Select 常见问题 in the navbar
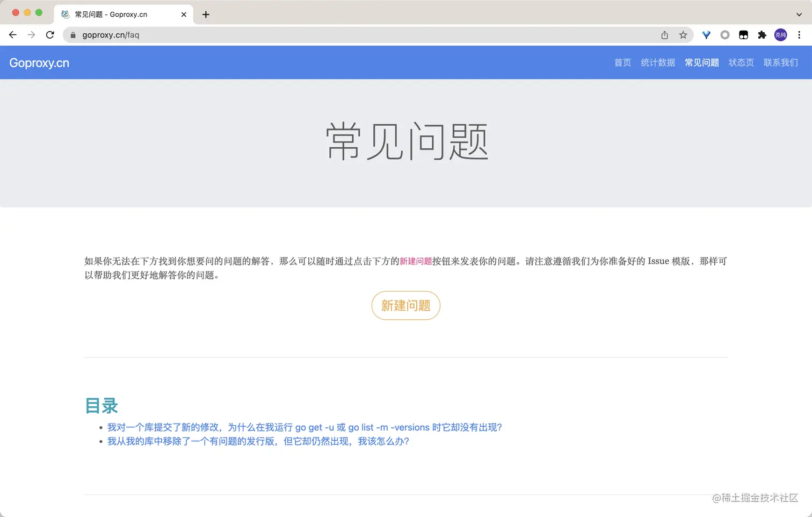Image resolution: width=812 pixels, height=517 pixels. [x=702, y=63]
